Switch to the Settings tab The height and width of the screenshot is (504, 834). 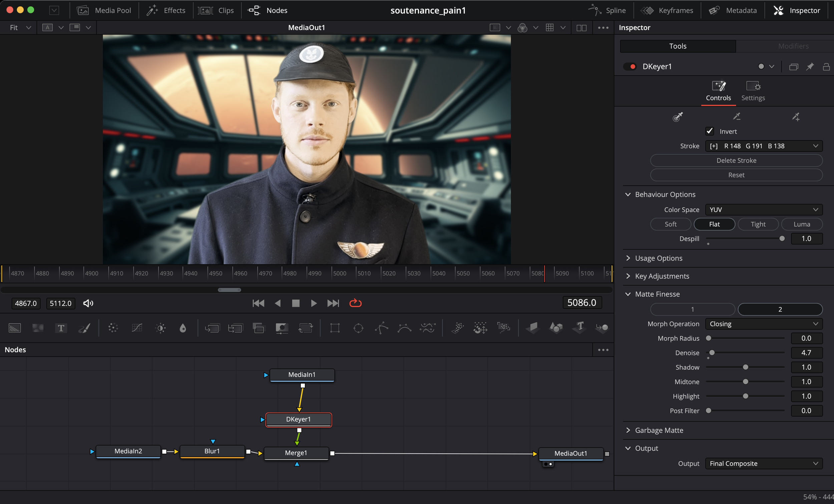click(753, 91)
